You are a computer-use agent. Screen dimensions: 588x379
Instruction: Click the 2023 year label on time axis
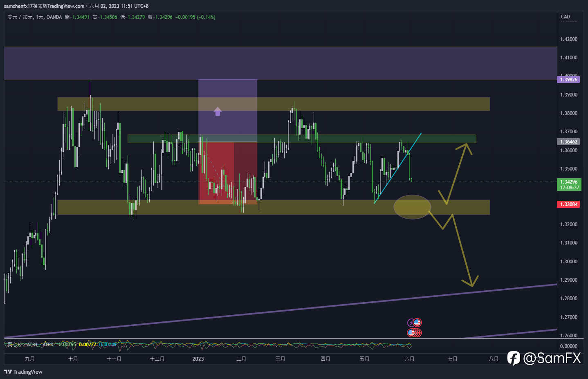[198, 359]
